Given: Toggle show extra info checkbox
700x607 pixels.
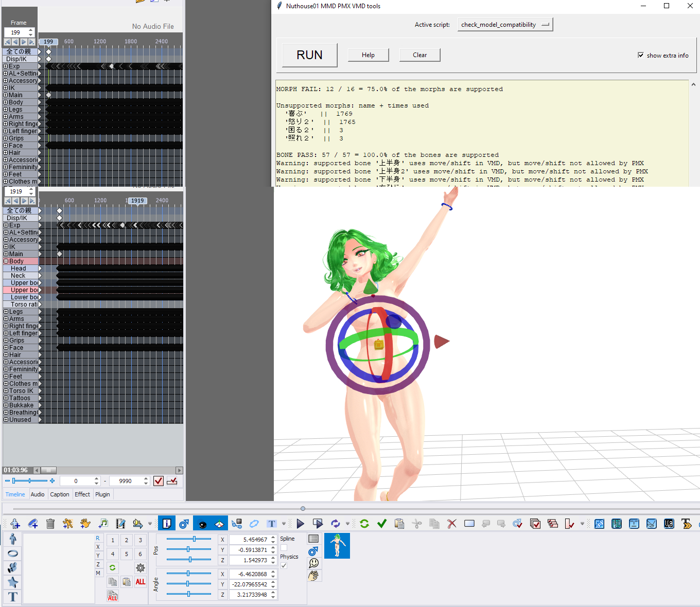Looking at the screenshot, I should 641,55.
